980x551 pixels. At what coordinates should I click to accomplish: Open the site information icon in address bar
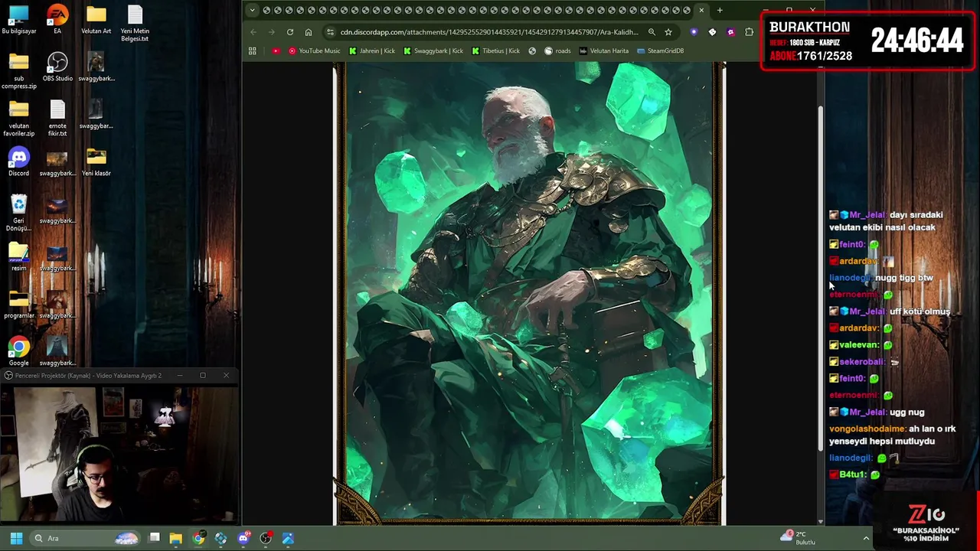tap(330, 32)
